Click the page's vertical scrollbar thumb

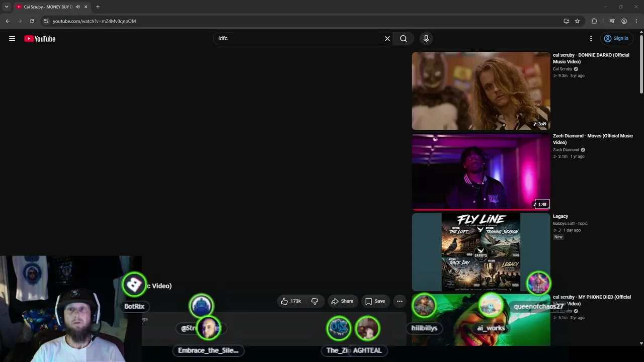[x=641, y=63]
